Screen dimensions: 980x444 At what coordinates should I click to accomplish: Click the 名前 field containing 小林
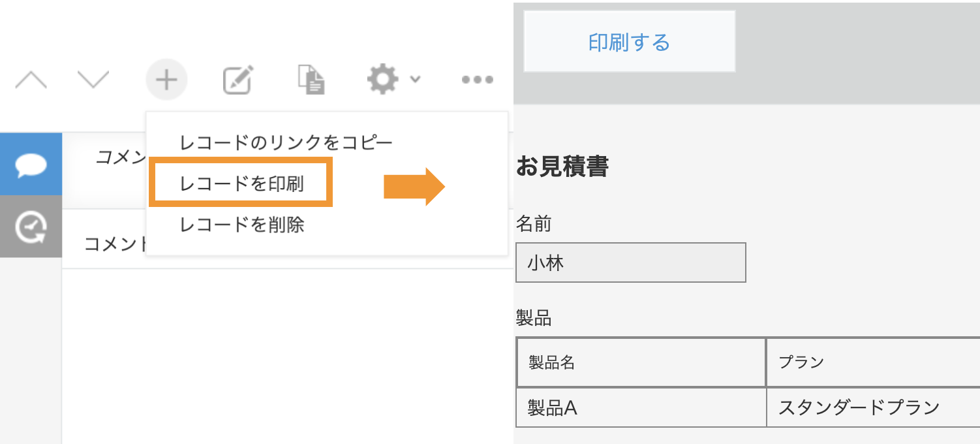pos(630,262)
